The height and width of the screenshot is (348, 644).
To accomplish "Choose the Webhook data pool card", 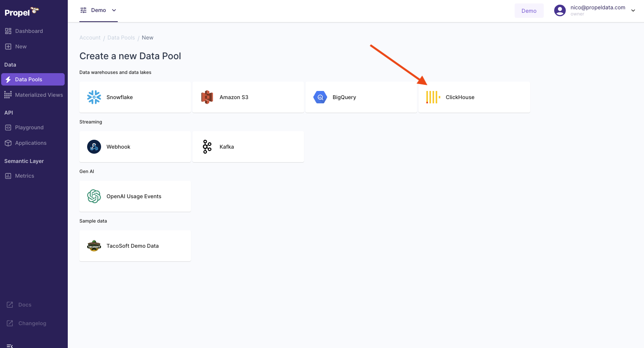I will coord(135,147).
